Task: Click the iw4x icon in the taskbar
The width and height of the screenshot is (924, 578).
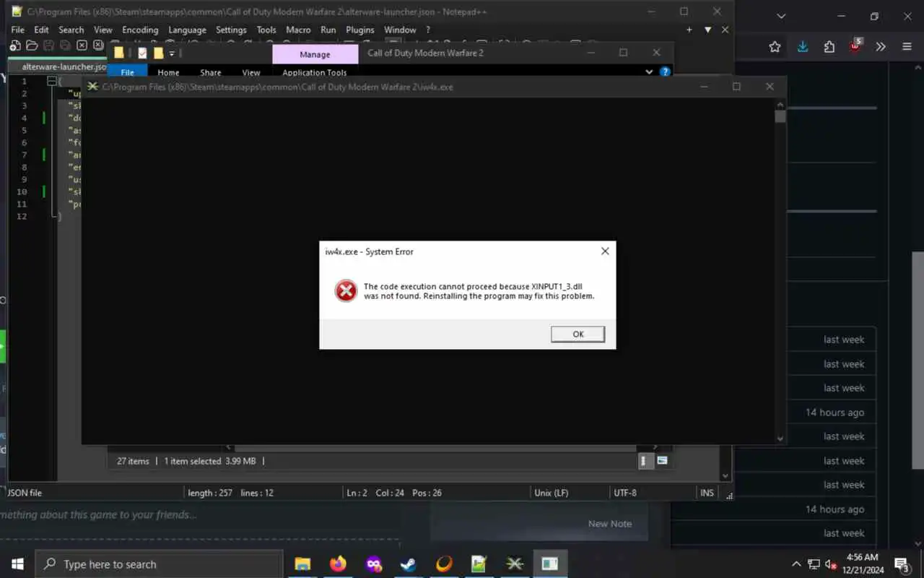Action: pyautogui.click(x=515, y=564)
